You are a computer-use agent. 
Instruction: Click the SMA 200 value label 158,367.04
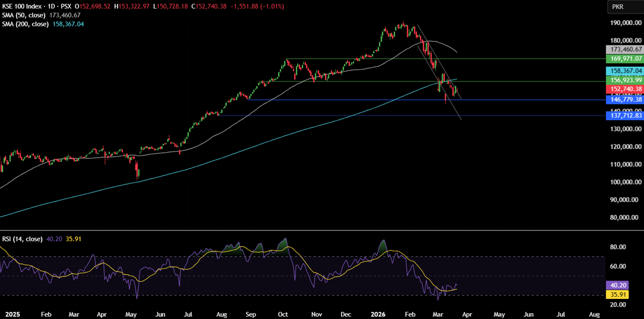click(625, 71)
